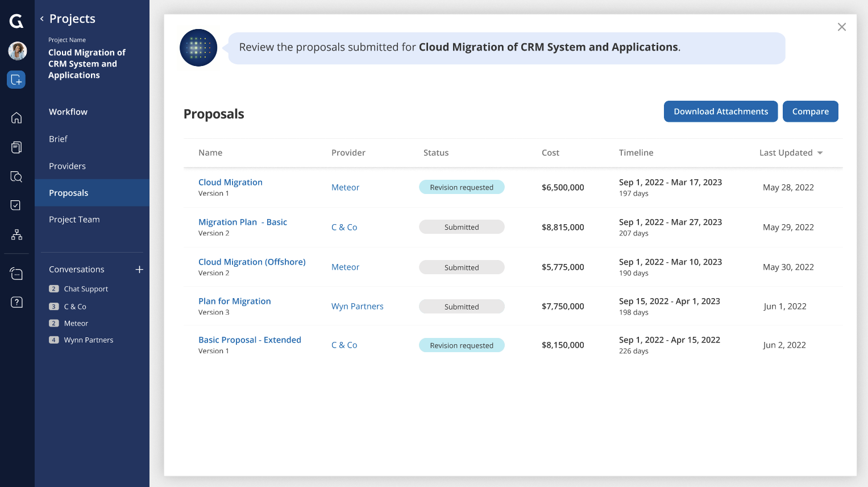Open the Cloud Migration (Offshore) proposal
The width and height of the screenshot is (868, 487).
tap(252, 262)
